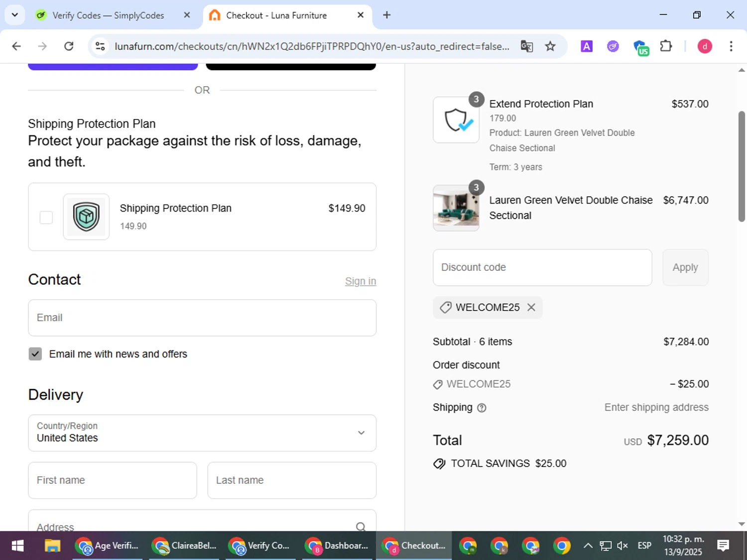Click the black express checkout button
The image size is (747, 560).
tap(291, 67)
